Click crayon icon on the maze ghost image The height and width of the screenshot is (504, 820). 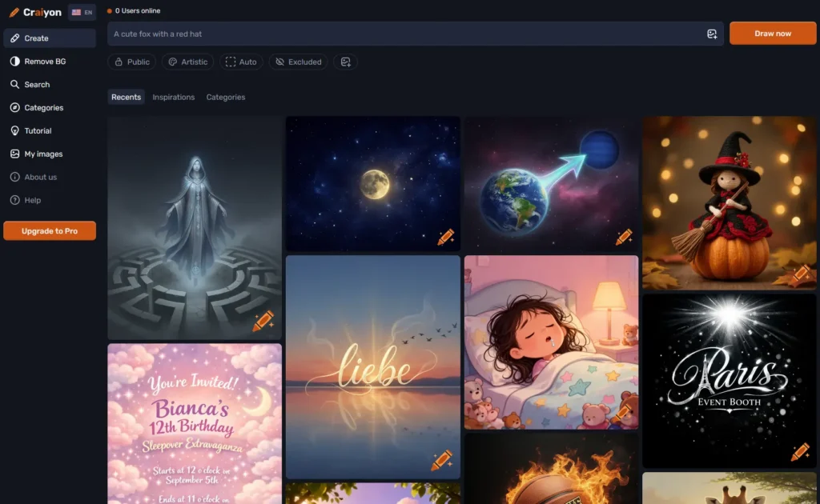pos(263,322)
